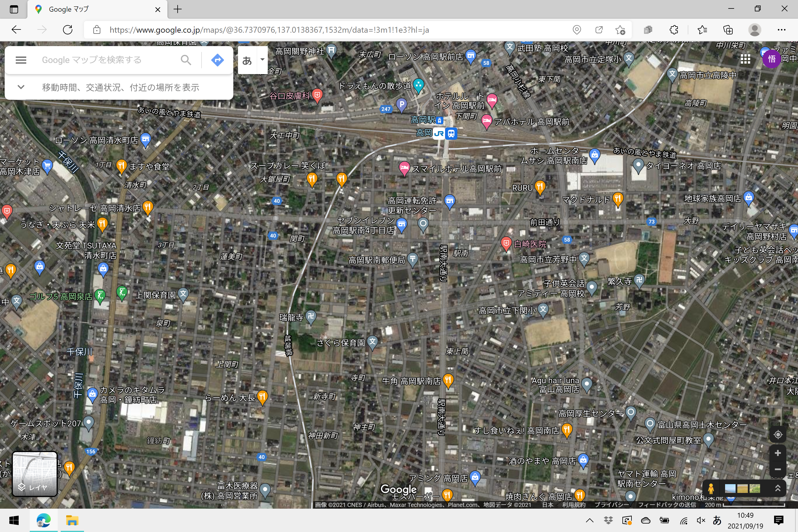Open the プライバシー privacy link

[612, 505]
